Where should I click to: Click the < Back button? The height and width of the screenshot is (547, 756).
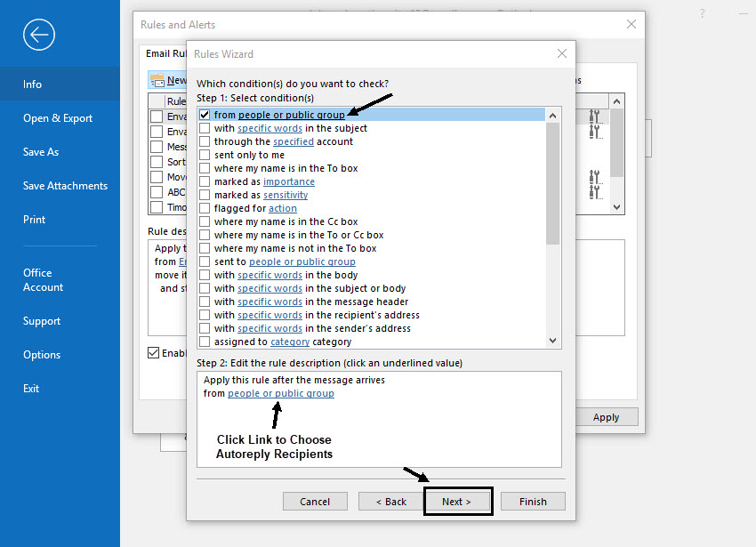[x=391, y=502]
